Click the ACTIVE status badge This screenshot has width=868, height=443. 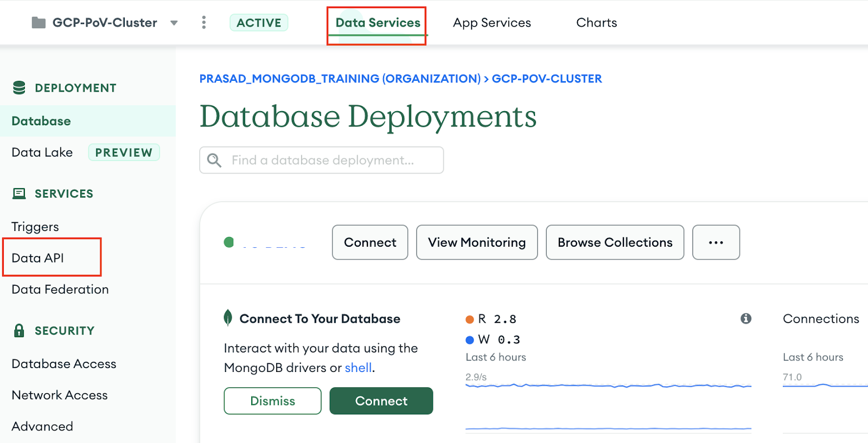[259, 23]
